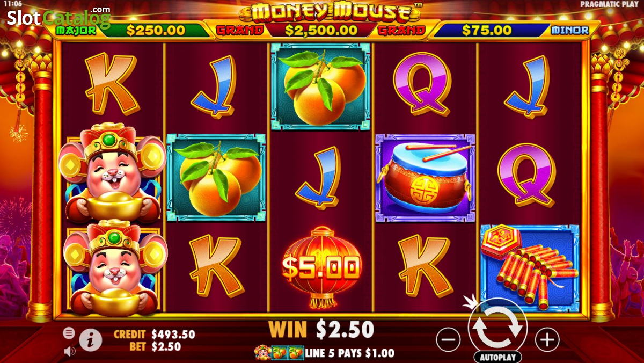644x363 pixels.
Task: Open the game info 'i' icon
Action: [91, 340]
